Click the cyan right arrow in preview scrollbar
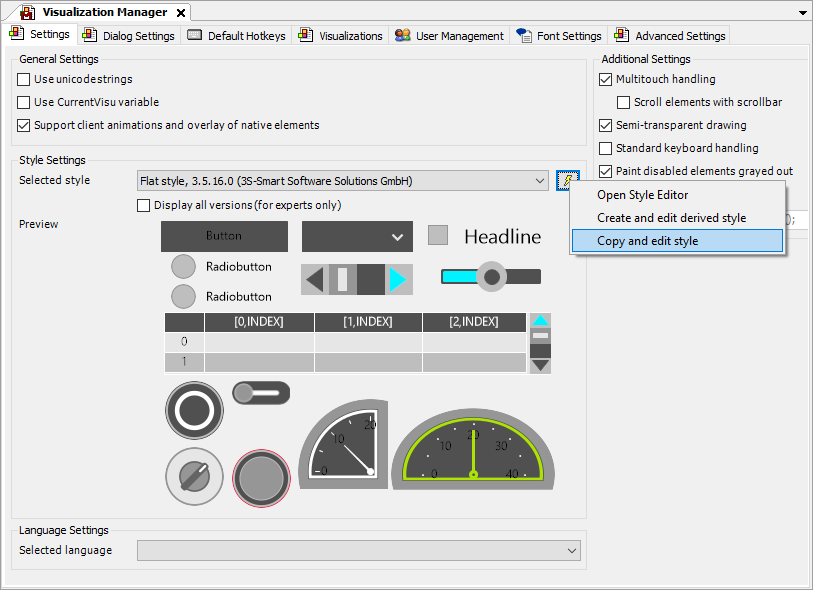813x590 pixels. [x=398, y=279]
